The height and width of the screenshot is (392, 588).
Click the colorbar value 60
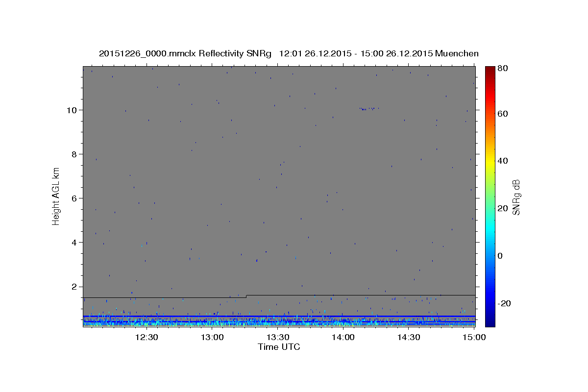tap(502, 114)
